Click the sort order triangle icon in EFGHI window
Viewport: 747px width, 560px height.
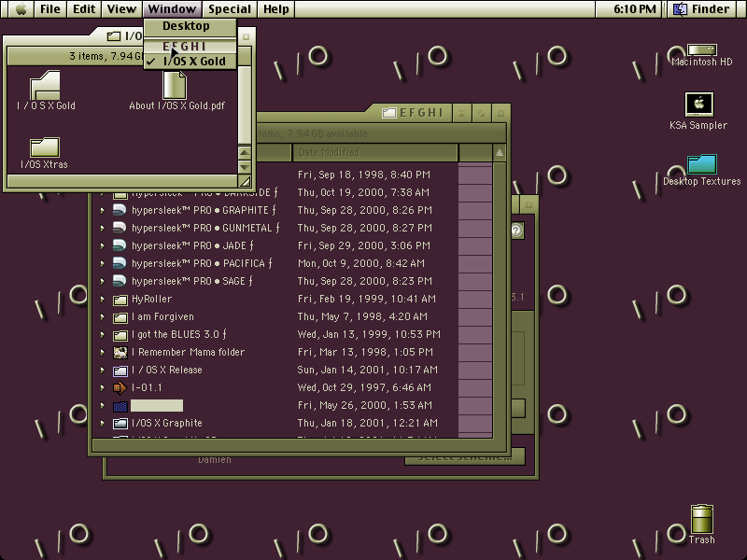[499, 152]
